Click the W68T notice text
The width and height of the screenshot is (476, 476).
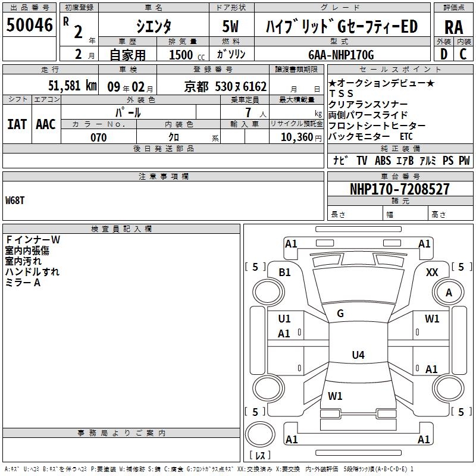click(x=15, y=201)
